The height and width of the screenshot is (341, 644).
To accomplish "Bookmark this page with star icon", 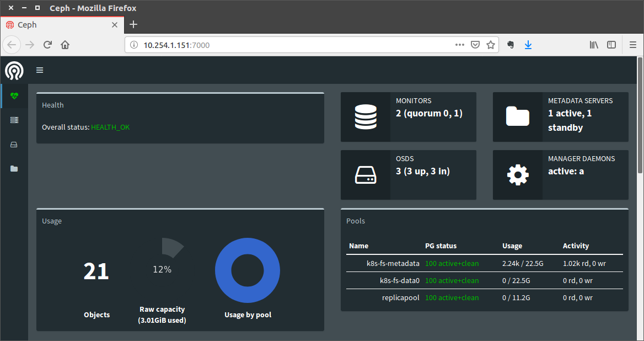I will 491,45.
